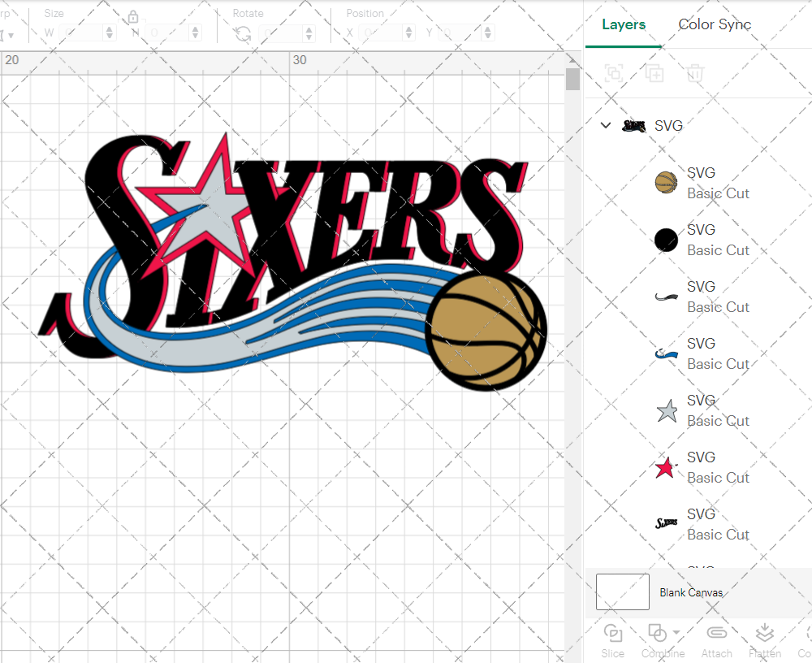Click the basketball on the canvas

(486, 330)
